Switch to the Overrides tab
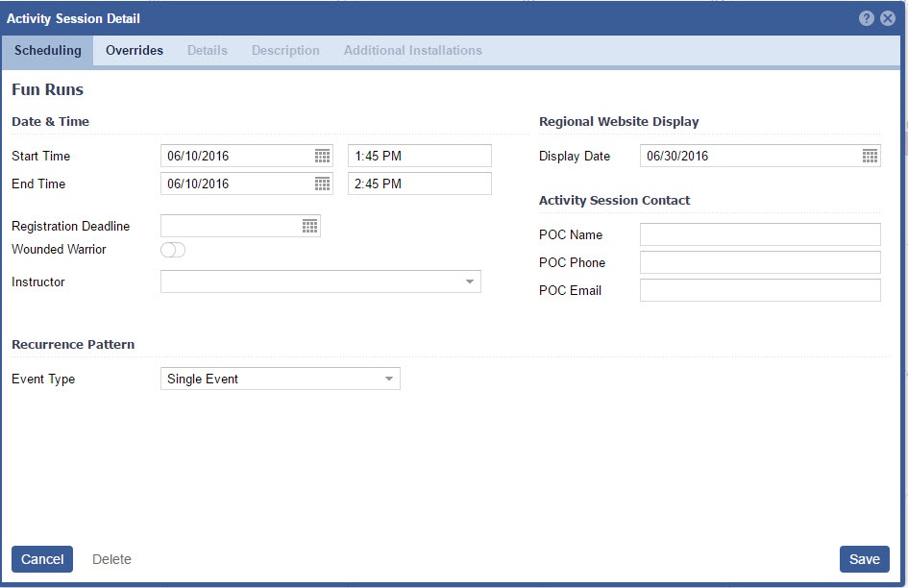908x588 pixels. (135, 50)
